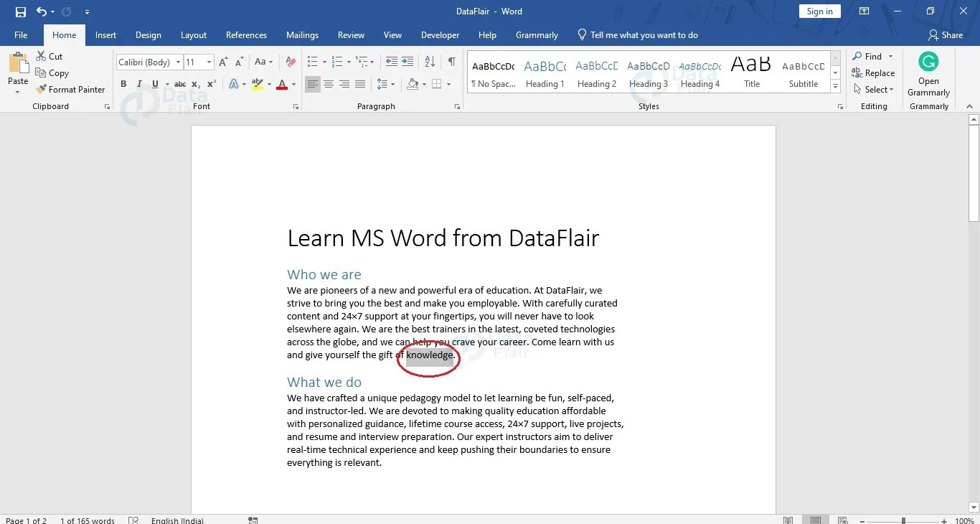This screenshot has height=524, width=980.
Task: Switch to the Mailings tab
Action: [302, 34]
